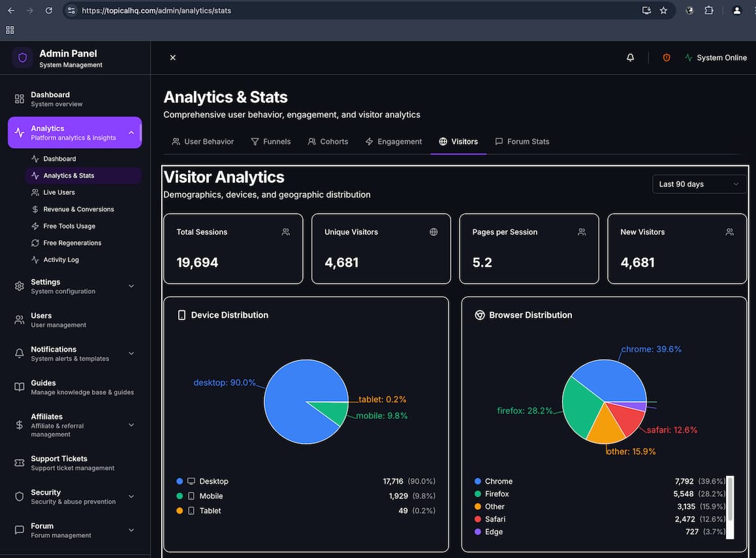Screen dimensions: 756x558
Task: Click the browser address bar URL
Action: point(156,10)
